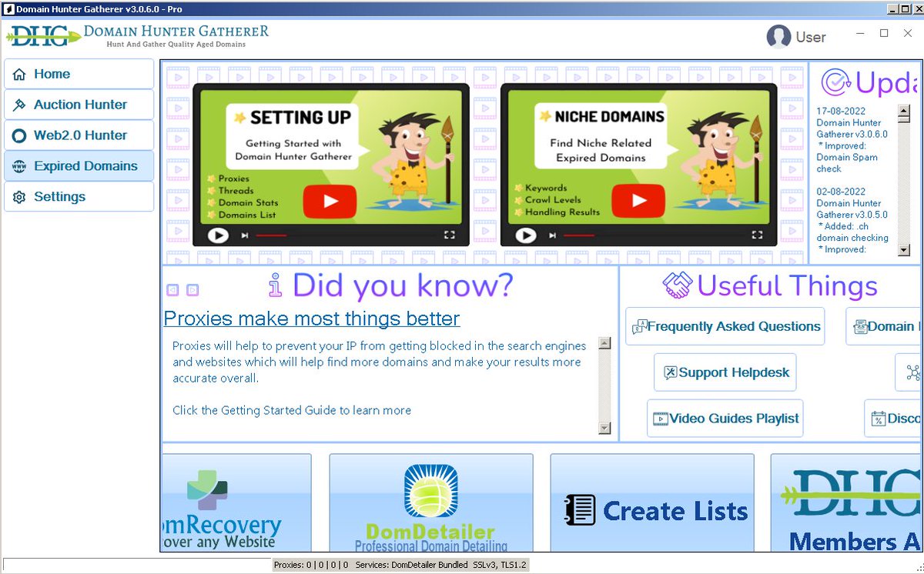Click the DHG logo in the header
Screen dimensions: 924x574
[x=44, y=35]
